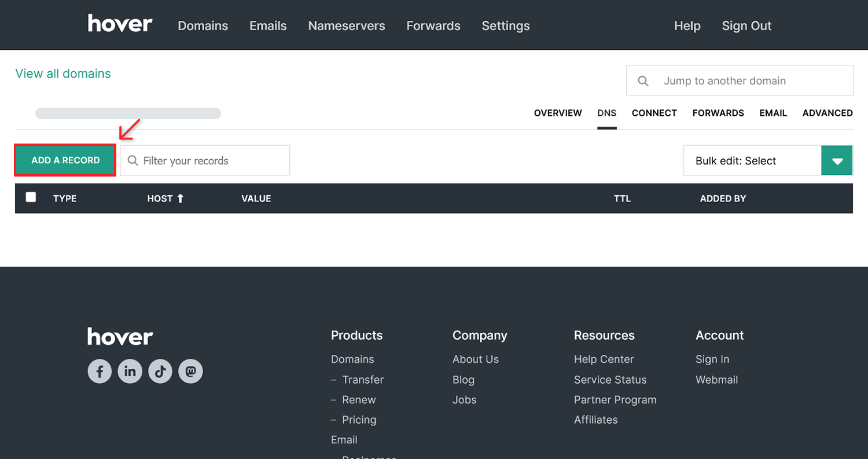Select the DNS tab
868x459 pixels.
607,113
